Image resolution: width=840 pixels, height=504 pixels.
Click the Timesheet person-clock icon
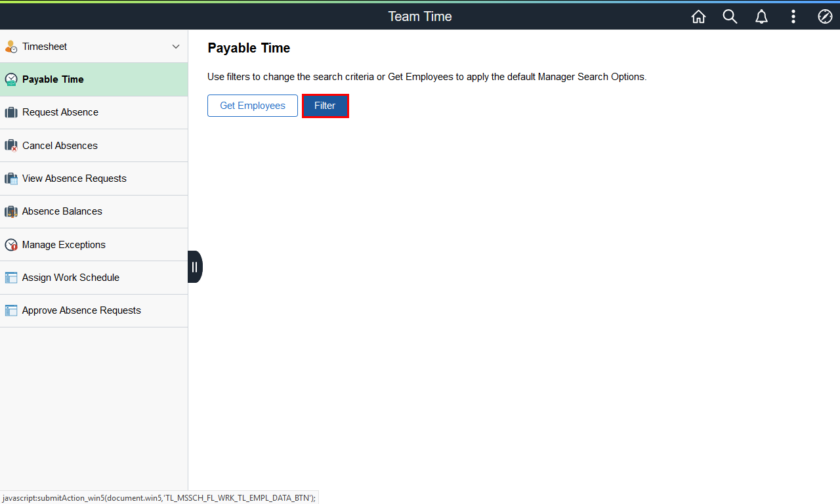point(11,47)
